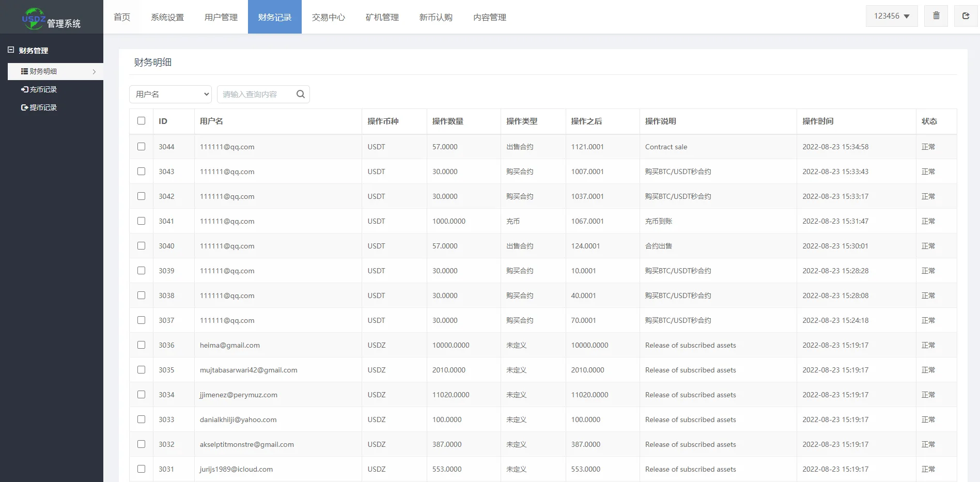Click the collapse icon beside 财务管理

coord(10,50)
